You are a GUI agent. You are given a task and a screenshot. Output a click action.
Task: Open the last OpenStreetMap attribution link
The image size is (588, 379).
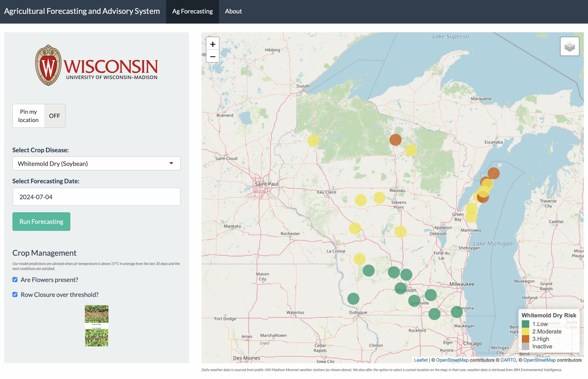[x=539, y=360]
